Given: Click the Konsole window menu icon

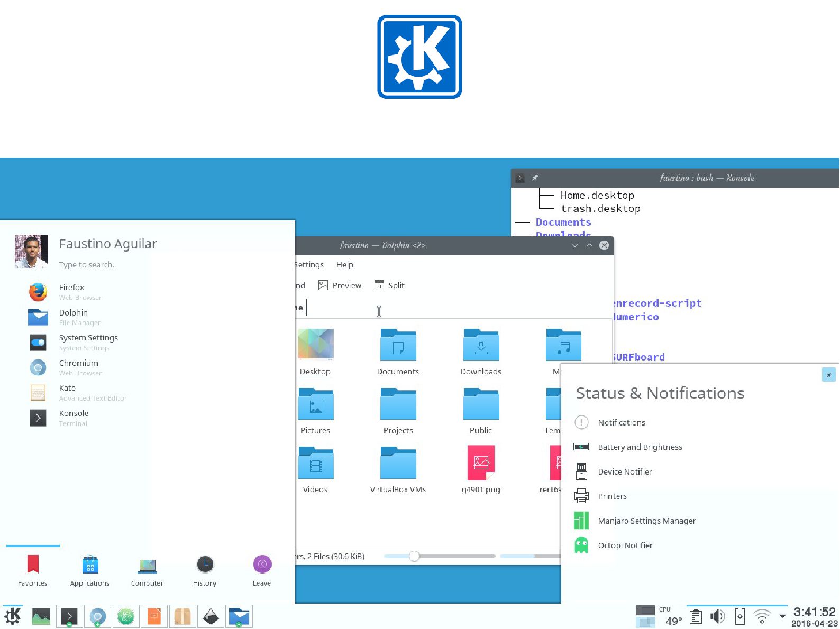Looking at the screenshot, I should pyautogui.click(x=520, y=178).
